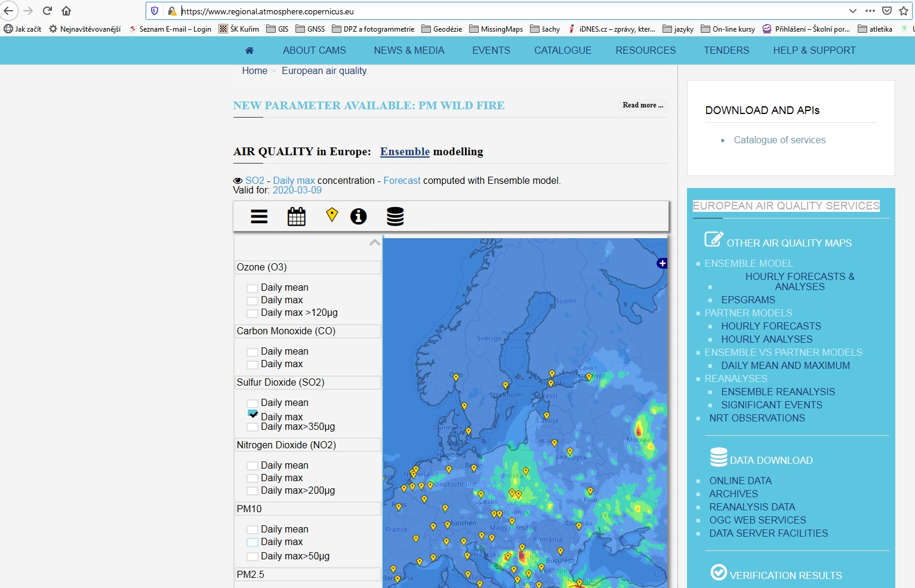
Task: Check Nitrogen Dioxide Daily mean checkbox
Action: [x=252, y=466]
